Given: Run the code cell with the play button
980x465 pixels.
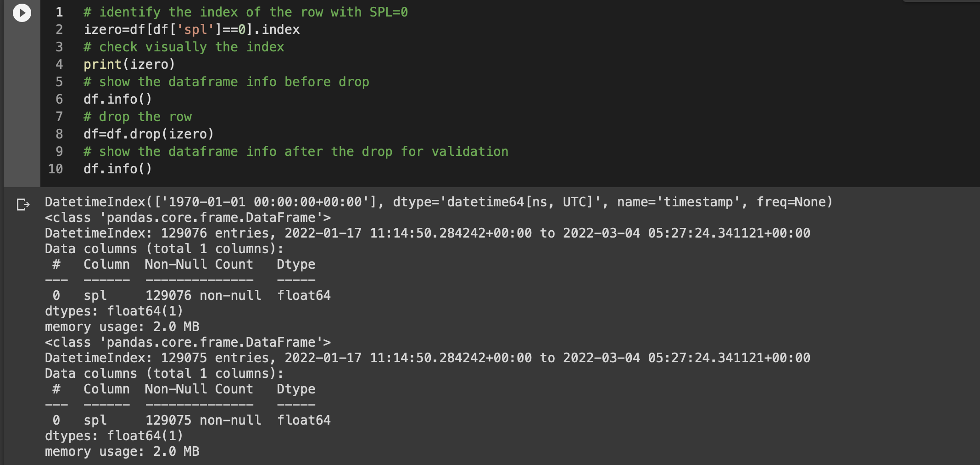Looking at the screenshot, I should [22, 12].
